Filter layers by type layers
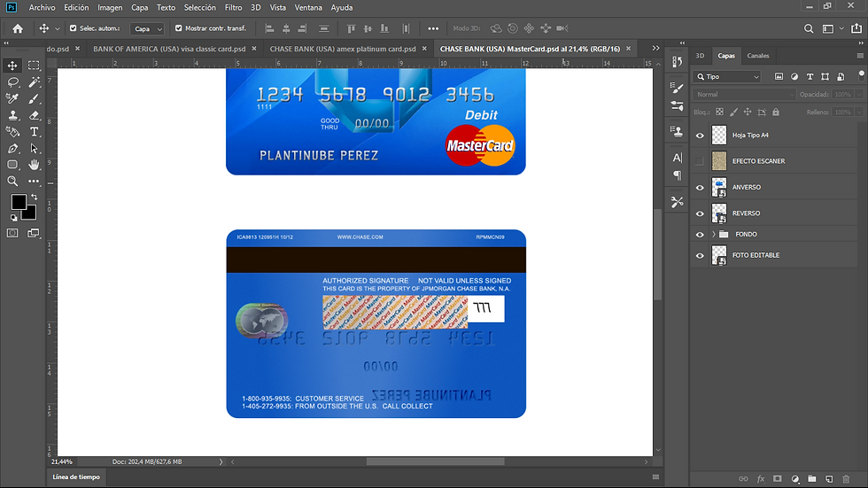 tap(810, 76)
